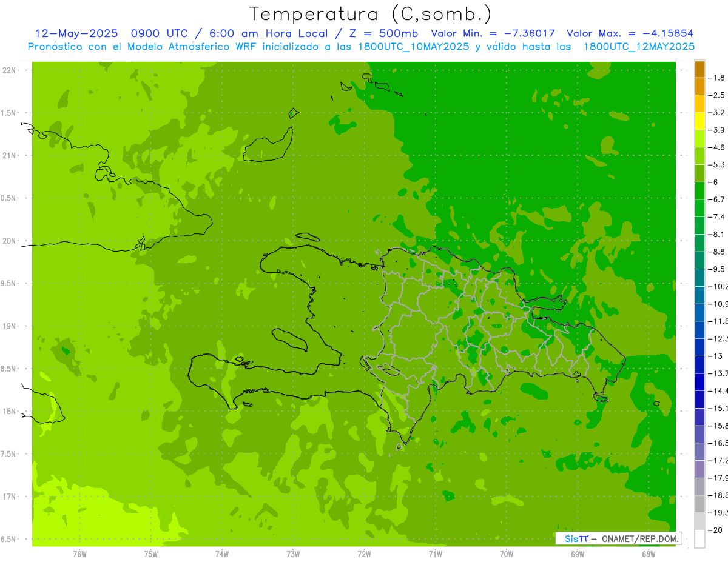Click the dark orange swatch above -1.8
This screenshot has width=728, height=562.
(699, 69)
